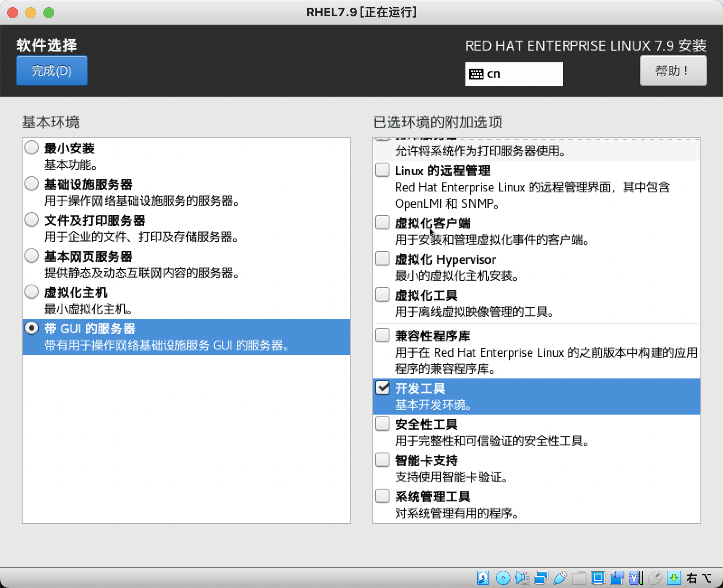
Task: Uncheck the 开发工具 checkbox
Action: pyautogui.click(x=382, y=387)
